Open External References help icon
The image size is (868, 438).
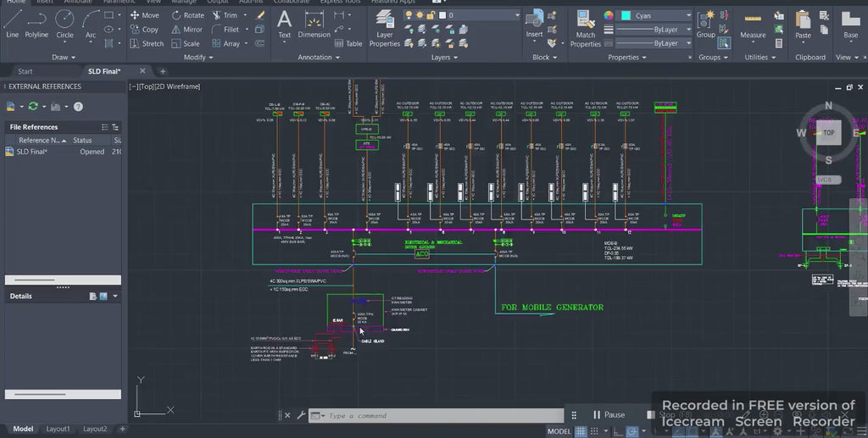coord(78,106)
